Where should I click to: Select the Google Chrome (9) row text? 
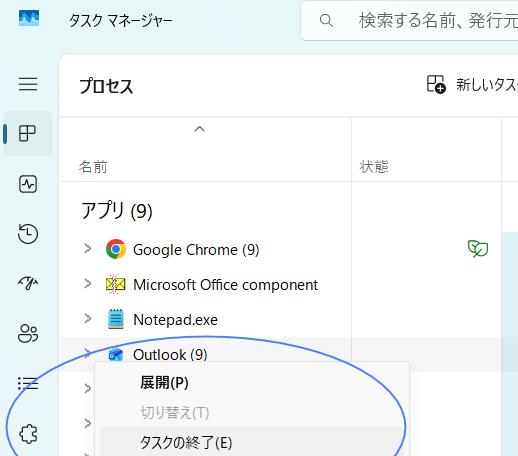196,250
